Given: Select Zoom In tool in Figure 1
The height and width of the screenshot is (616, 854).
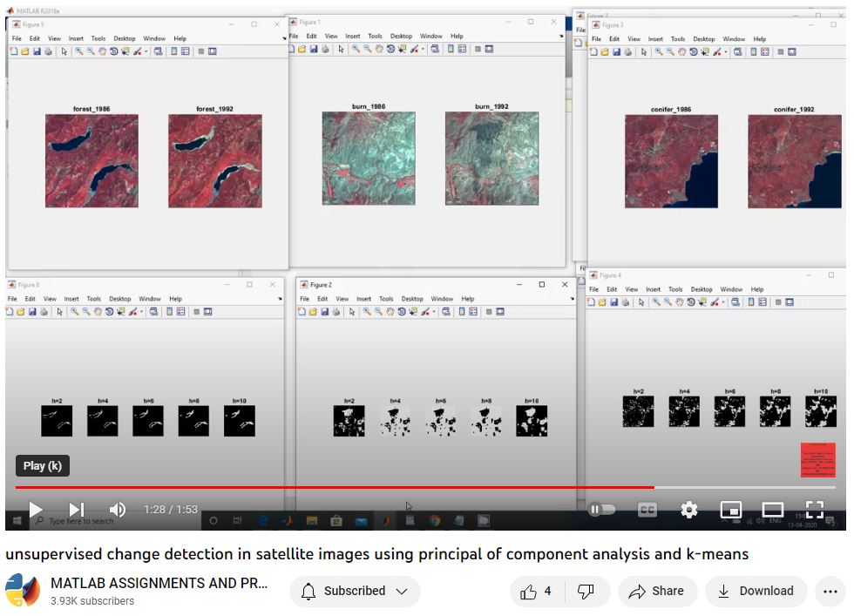Looking at the screenshot, I should point(356,49).
